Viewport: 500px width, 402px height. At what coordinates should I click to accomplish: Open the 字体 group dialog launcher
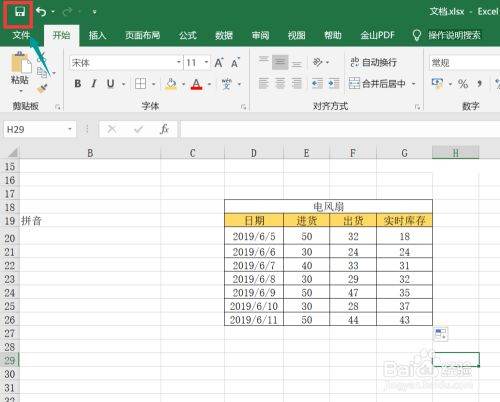tap(244, 107)
